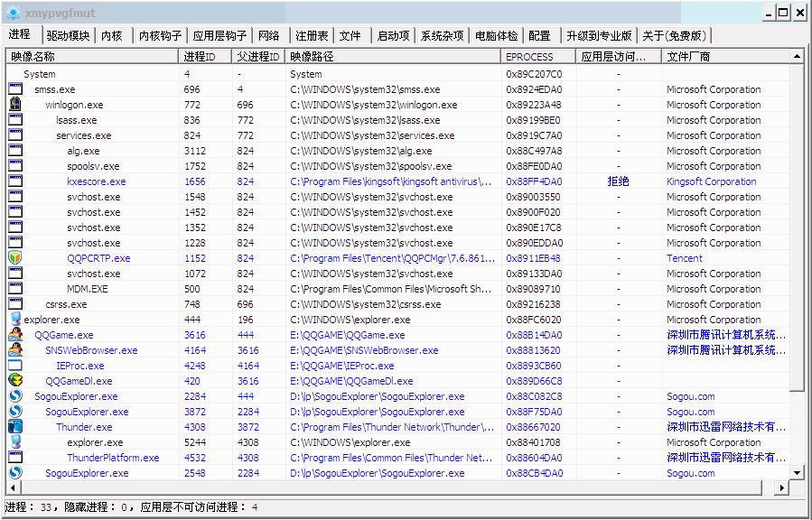The image size is (812, 520).
Task: Click the IEProc.exe row icon
Action: [15, 365]
